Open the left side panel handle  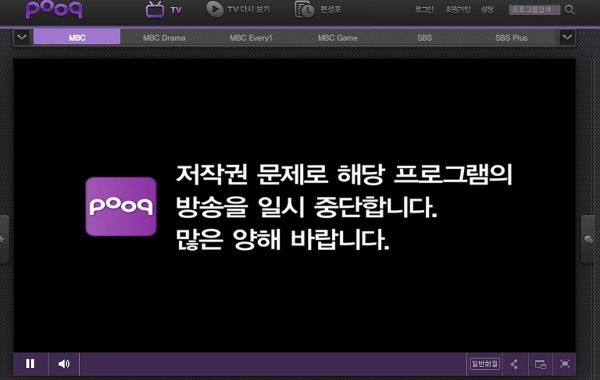coord(4,239)
